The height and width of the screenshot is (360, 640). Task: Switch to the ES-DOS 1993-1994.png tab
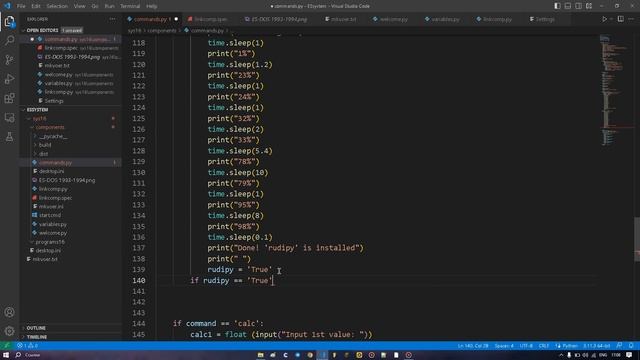point(278,19)
